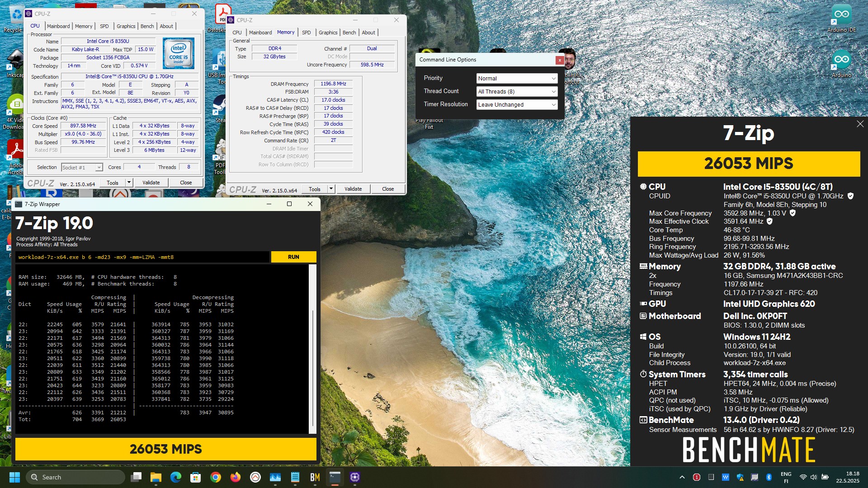This screenshot has height=488, width=868.
Task: Open the blue wave monitor taskbar icon
Action: 275,477
